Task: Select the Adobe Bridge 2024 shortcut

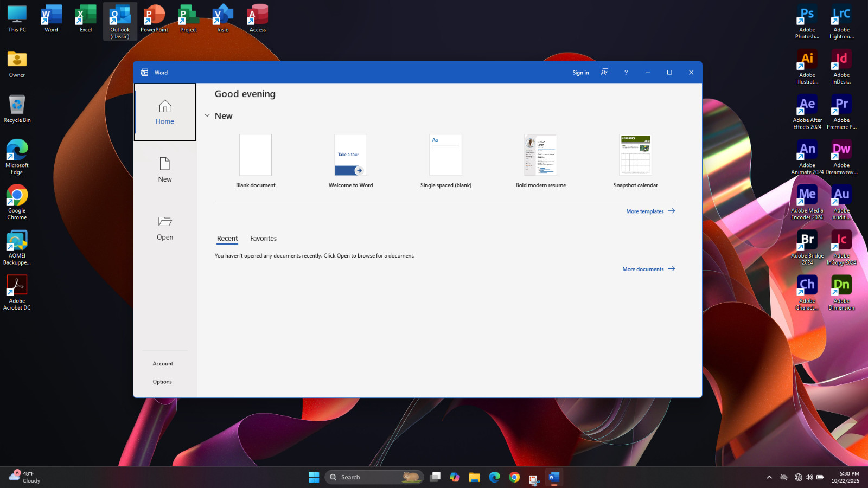Action: pos(807,248)
